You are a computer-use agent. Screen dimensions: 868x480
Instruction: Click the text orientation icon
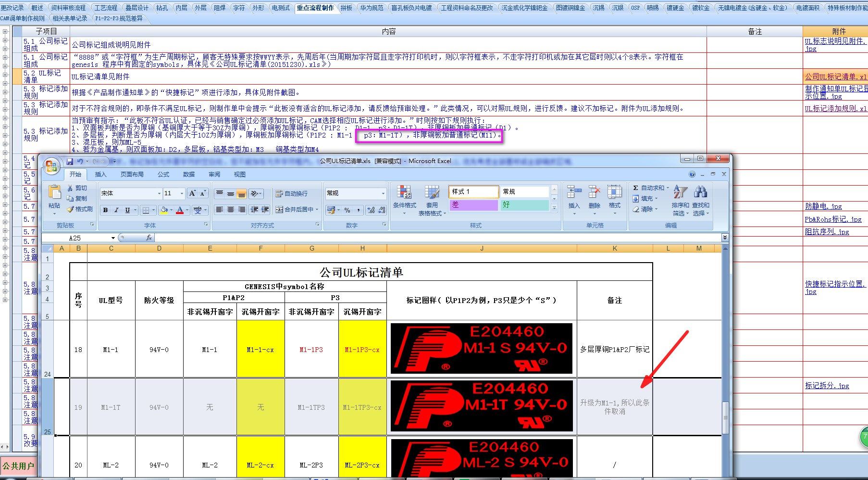point(255,193)
